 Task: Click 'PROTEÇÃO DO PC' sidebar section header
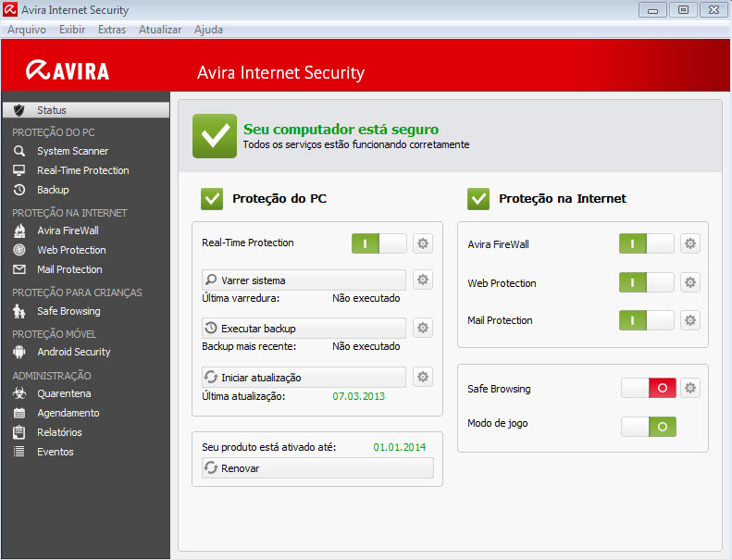(x=54, y=132)
